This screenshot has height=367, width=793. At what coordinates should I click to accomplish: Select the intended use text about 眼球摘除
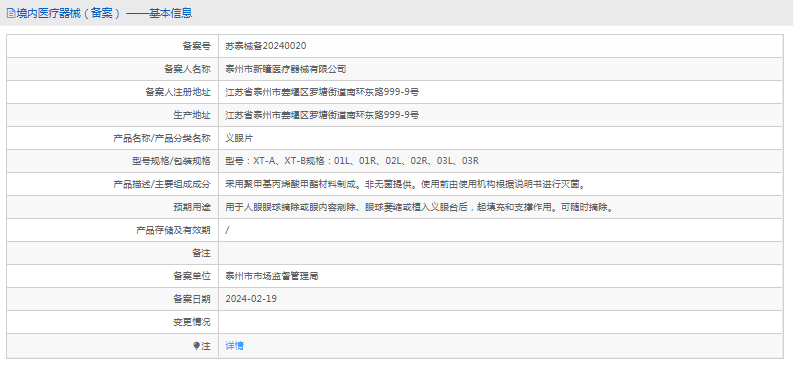click(x=420, y=207)
